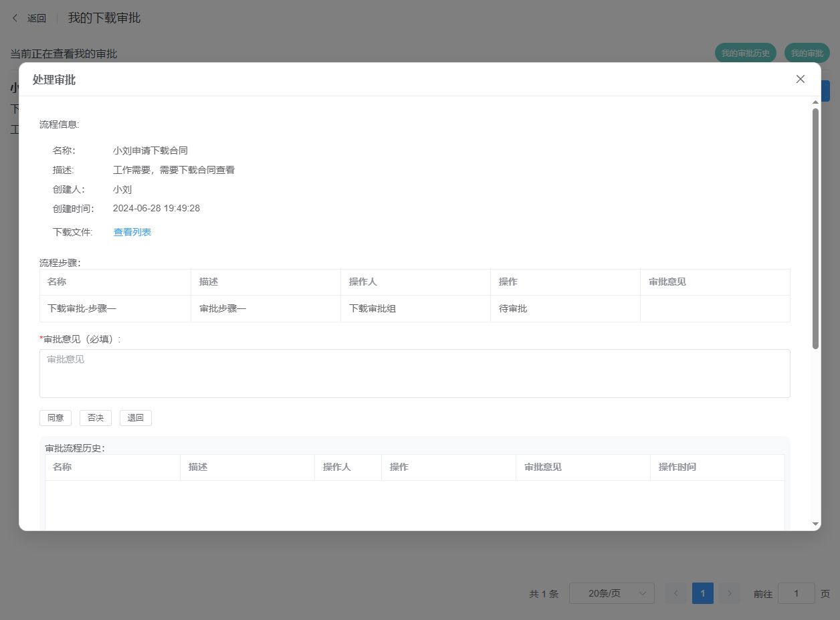Click the next page arrow in pagination
The image size is (840, 620).
[x=730, y=593]
